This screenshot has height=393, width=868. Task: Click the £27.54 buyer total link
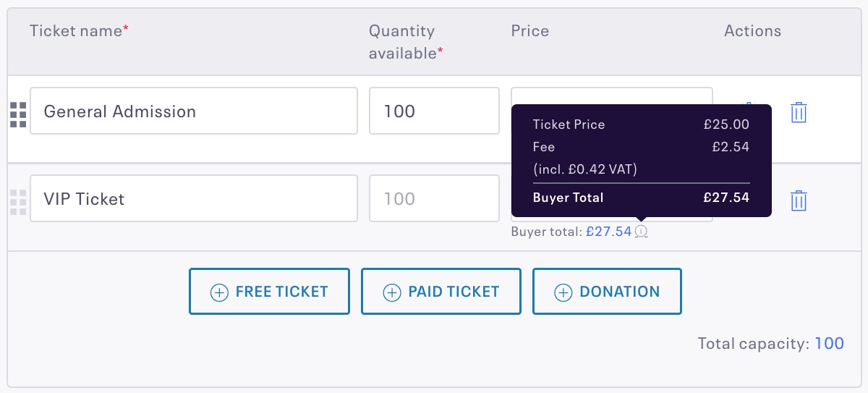click(608, 232)
